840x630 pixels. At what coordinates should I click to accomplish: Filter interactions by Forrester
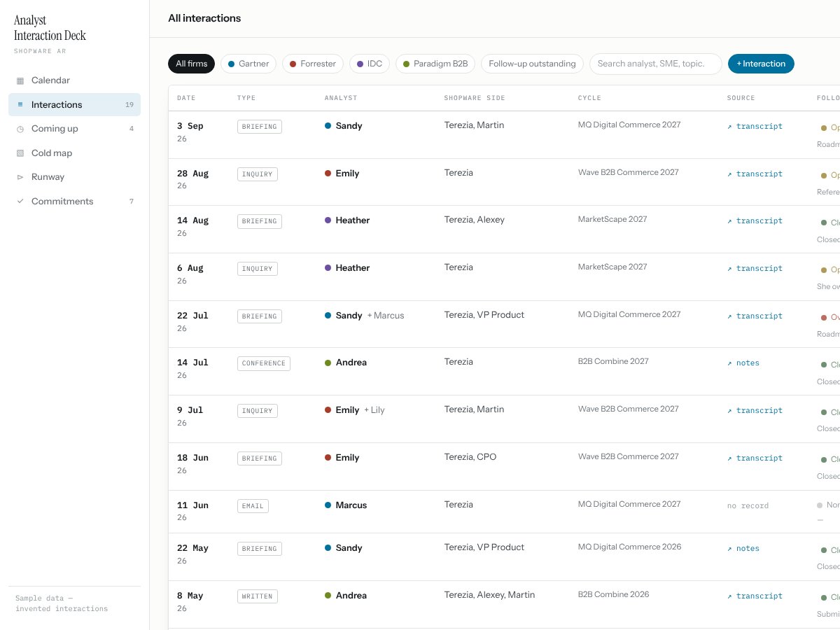(x=313, y=64)
